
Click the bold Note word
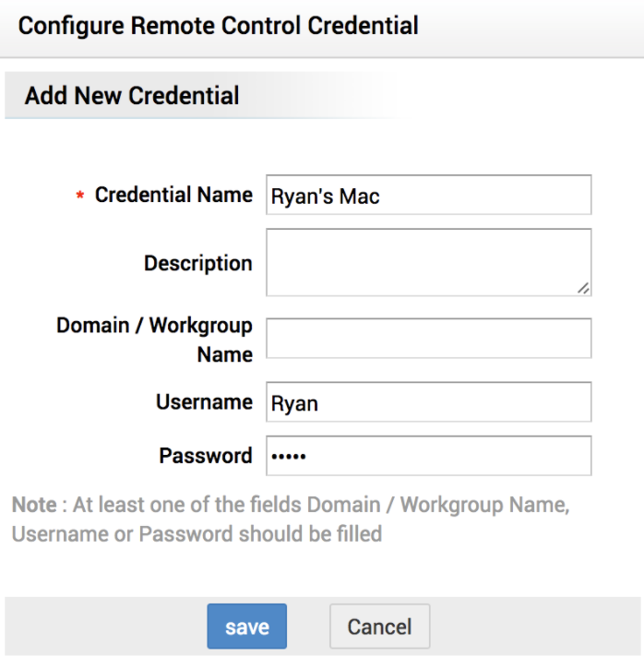(32, 506)
